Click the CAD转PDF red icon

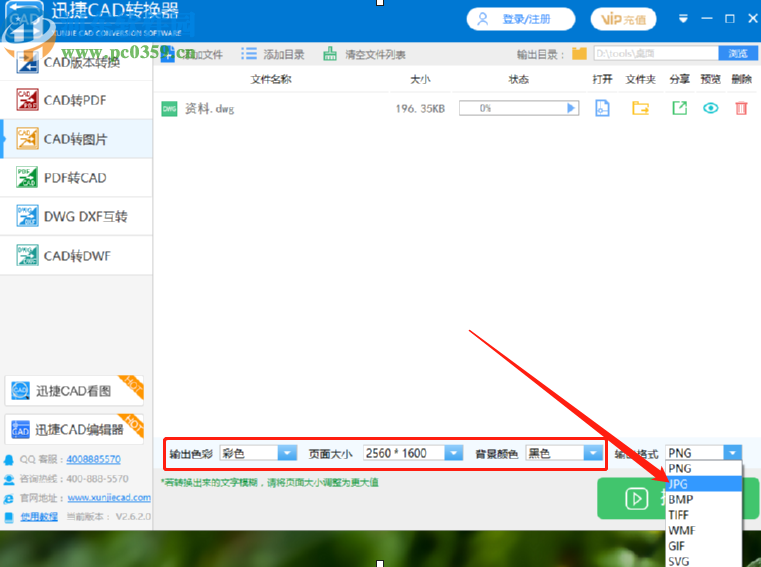click(x=27, y=100)
